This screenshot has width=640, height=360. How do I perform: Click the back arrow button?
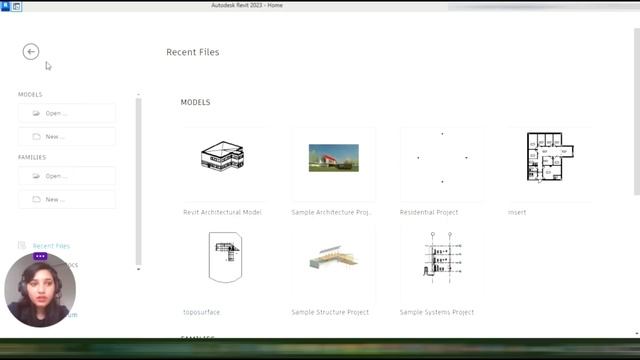click(x=31, y=52)
